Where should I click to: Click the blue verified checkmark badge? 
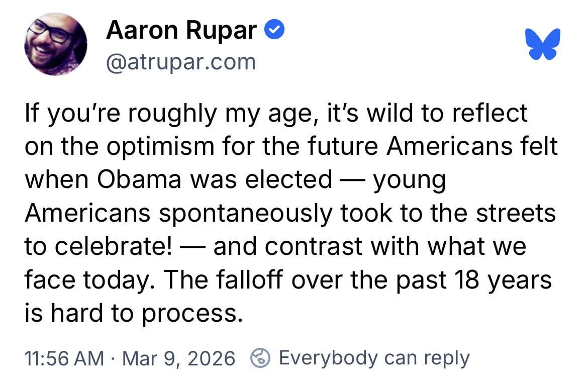tap(275, 32)
